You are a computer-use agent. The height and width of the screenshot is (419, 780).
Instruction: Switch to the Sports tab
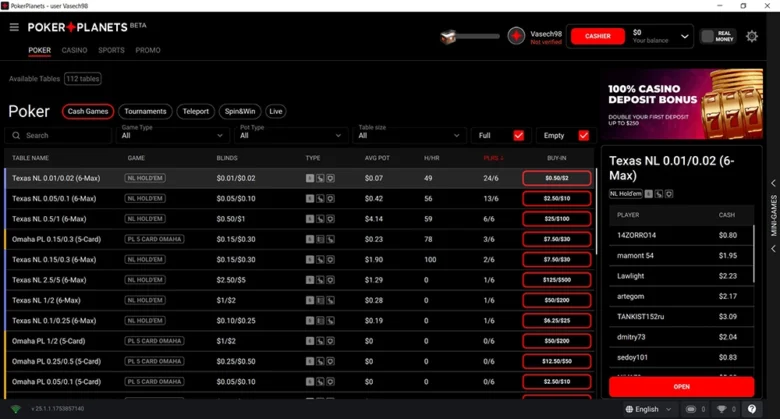coord(111,50)
